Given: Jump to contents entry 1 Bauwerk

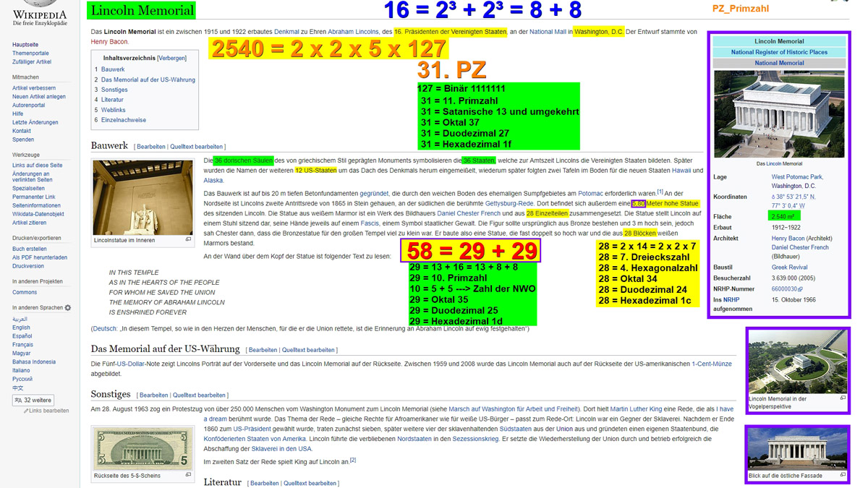Looking at the screenshot, I should [x=109, y=69].
